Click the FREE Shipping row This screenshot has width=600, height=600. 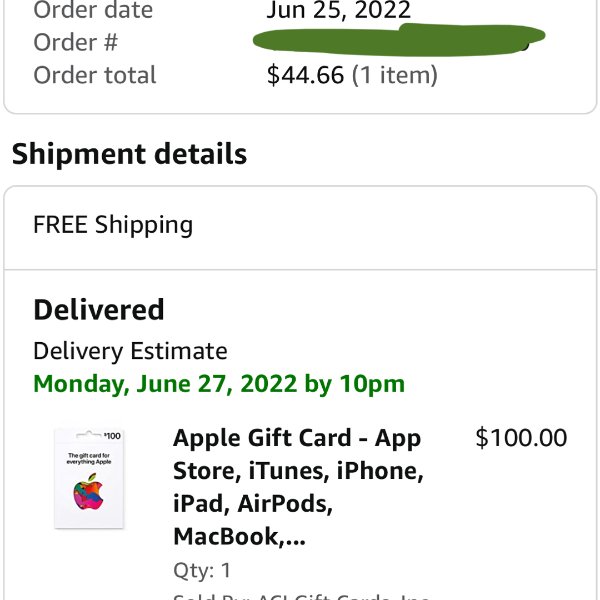[x=300, y=225]
